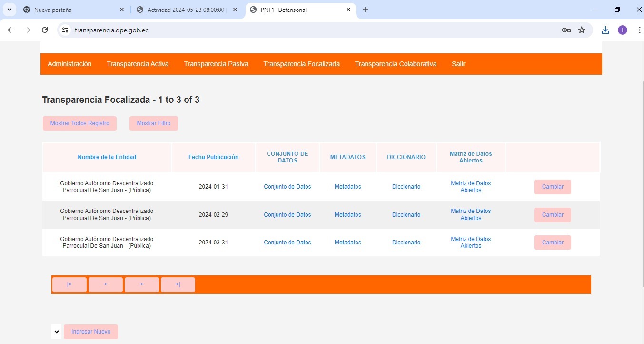Open Chrome three-dot menu
644x344 pixels.
coord(639,30)
